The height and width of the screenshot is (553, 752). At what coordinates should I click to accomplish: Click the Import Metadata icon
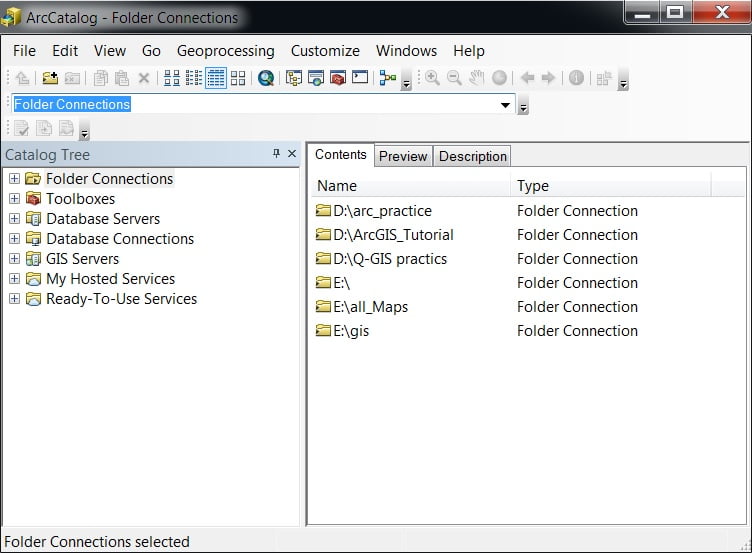click(44, 128)
